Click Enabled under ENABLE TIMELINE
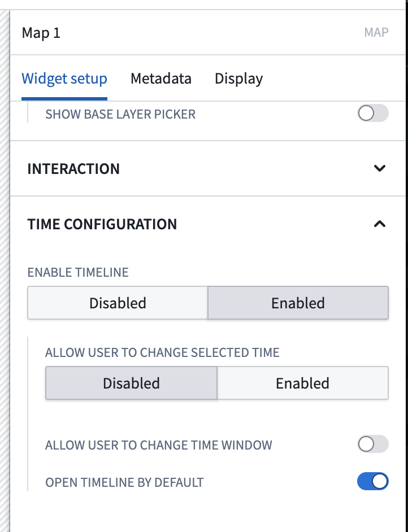The height and width of the screenshot is (532, 408). tap(298, 303)
